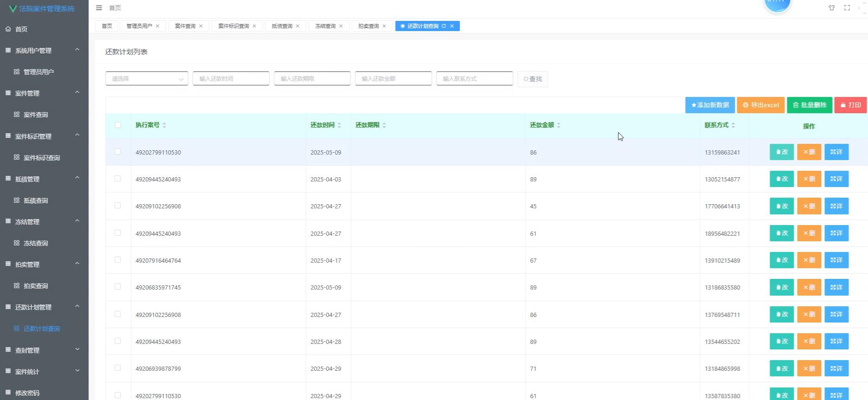Collapse the 拍卖管理 menu group
Screen dimensions: 868x400
point(44,264)
